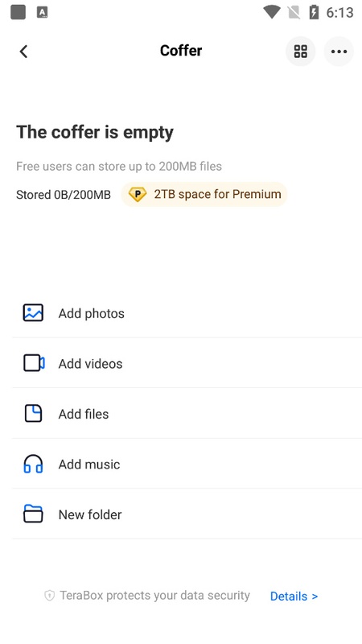Create a New folder
The width and height of the screenshot is (362, 644).
click(x=187, y=514)
